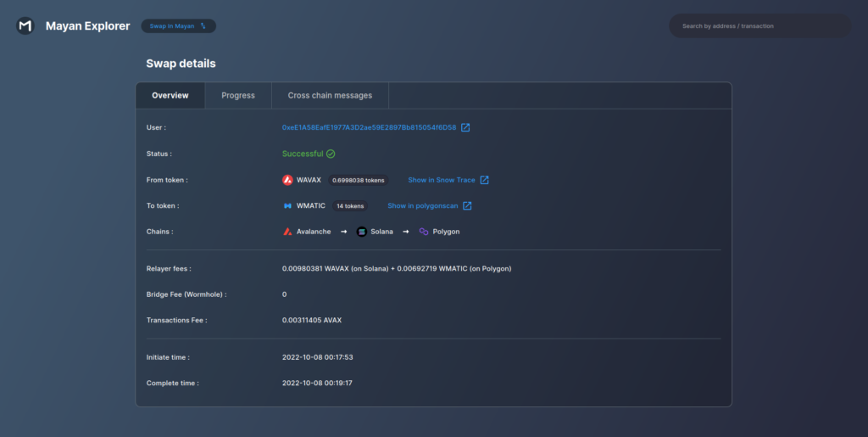Click the Mayan Explorer title
This screenshot has width=868, height=437.
(88, 26)
